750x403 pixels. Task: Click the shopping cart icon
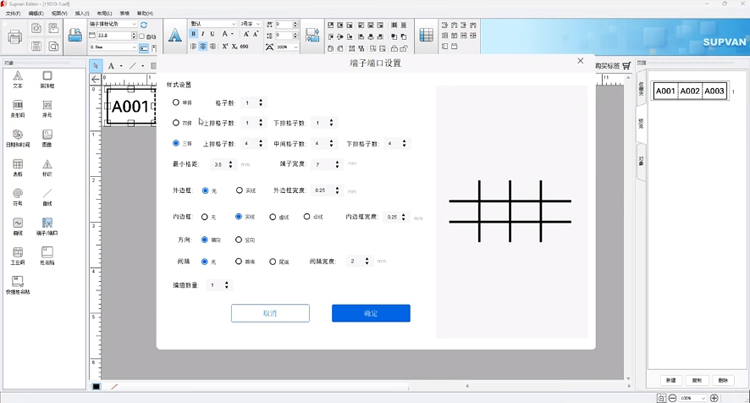click(627, 66)
